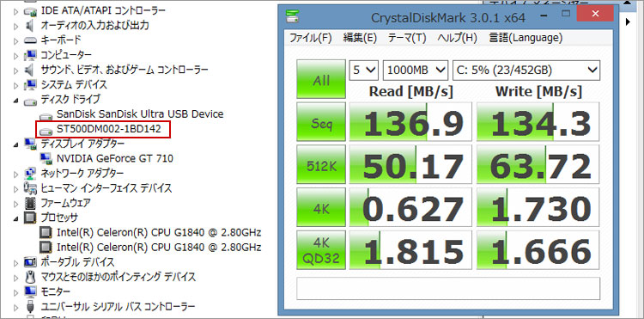Open the 言語(Language) menu
Screen dimensions: 644x319
point(526,38)
